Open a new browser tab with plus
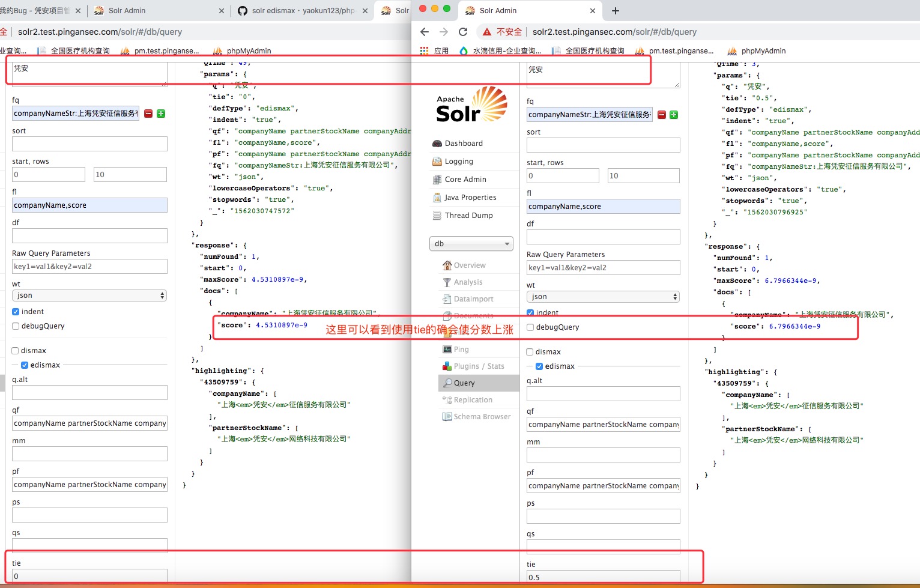The image size is (920, 588). point(616,11)
